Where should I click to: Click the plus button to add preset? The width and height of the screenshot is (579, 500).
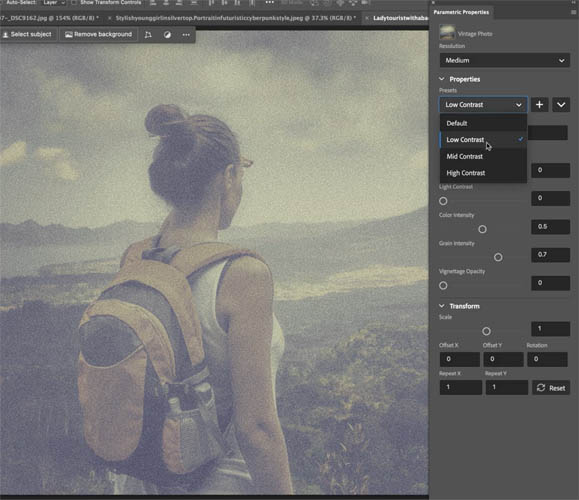tap(539, 105)
